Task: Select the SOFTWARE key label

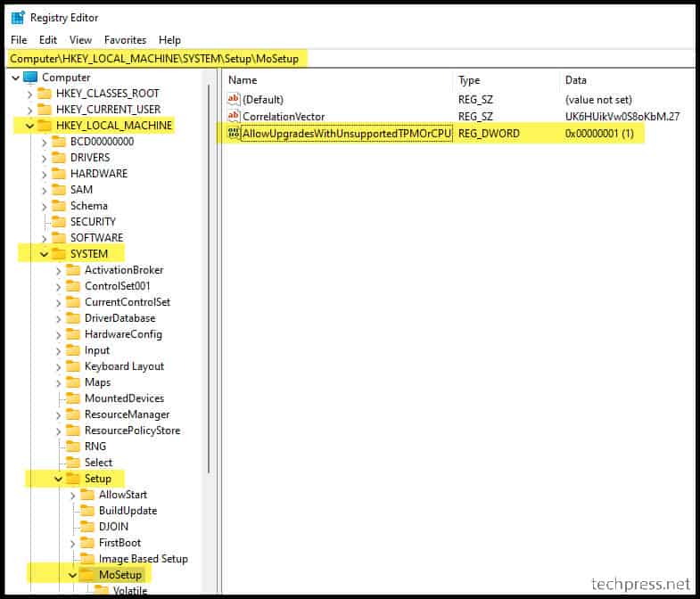Action: (x=96, y=238)
